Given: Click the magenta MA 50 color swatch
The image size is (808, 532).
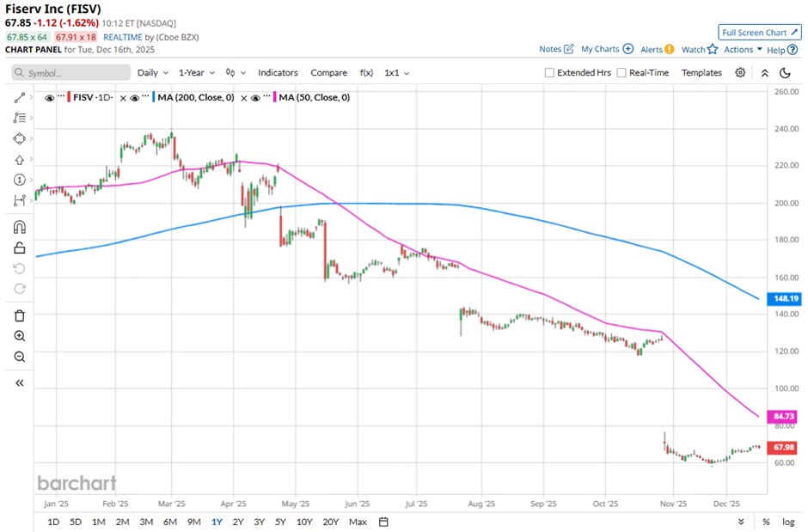Looking at the screenshot, I should [x=275, y=97].
